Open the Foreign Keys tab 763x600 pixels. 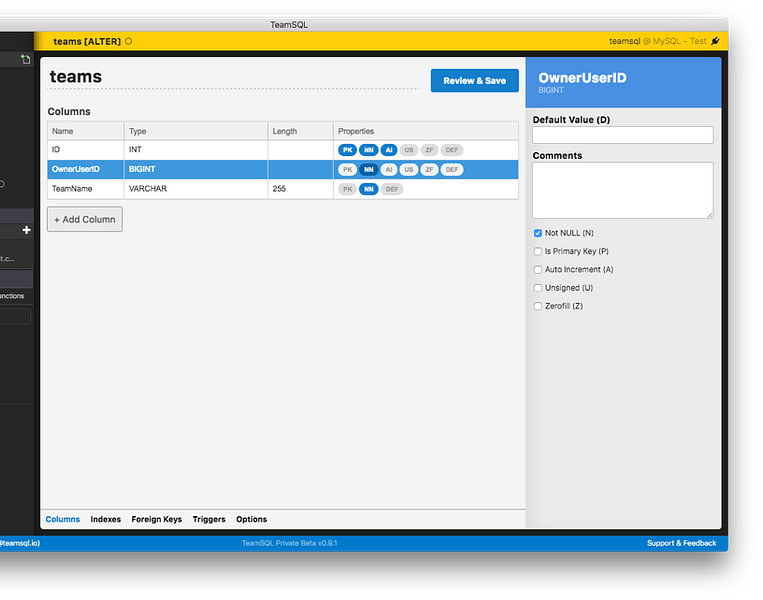[157, 519]
